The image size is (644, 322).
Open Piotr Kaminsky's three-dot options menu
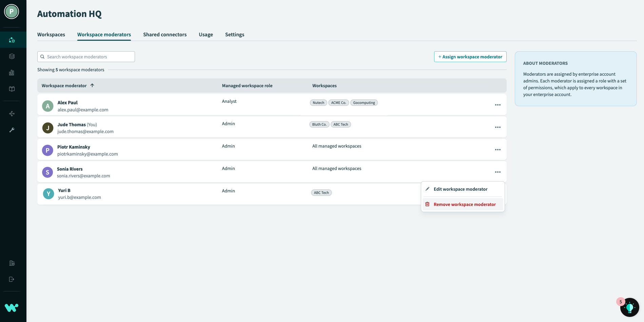[x=498, y=149]
